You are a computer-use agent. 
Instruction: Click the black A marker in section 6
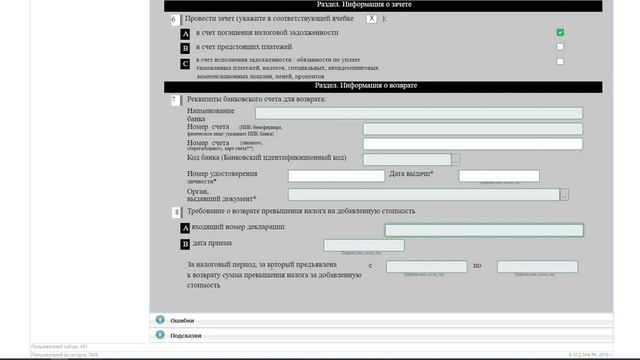(x=185, y=34)
